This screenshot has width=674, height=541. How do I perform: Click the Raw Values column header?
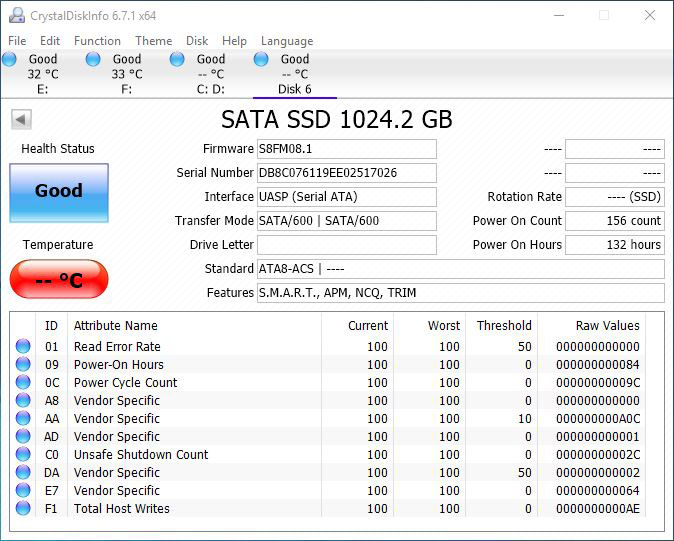(x=607, y=326)
